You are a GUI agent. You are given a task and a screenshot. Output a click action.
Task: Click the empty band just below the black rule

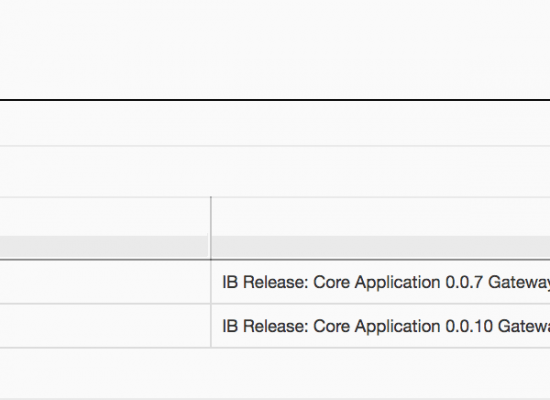click(x=275, y=123)
